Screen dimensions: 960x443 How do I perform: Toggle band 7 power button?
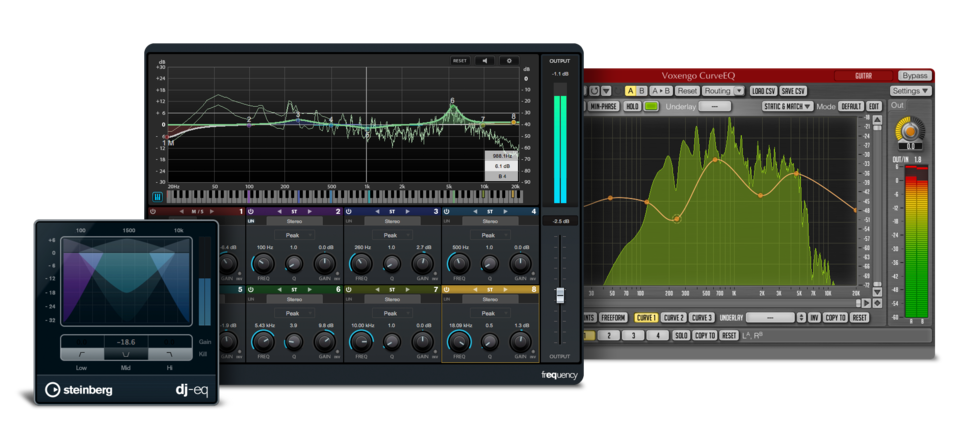[349, 289]
